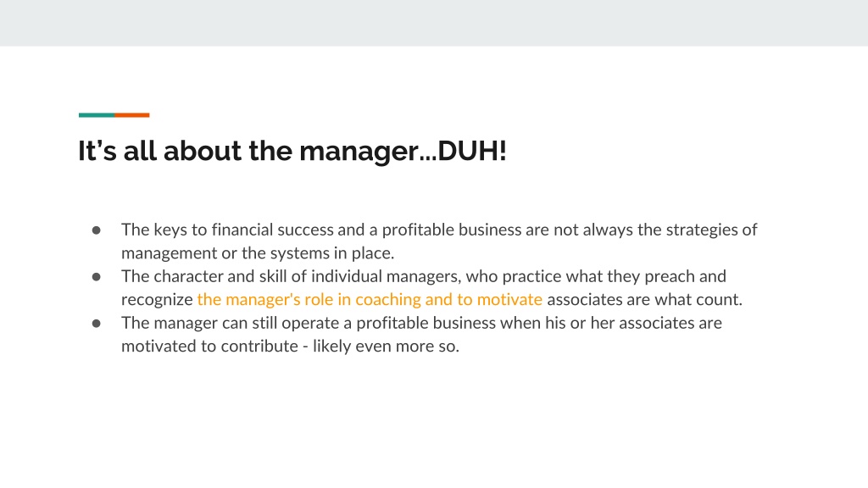The height and width of the screenshot is (488, 868).
Task: Click the line starting "The keys to financial success"
Action: pyautogui.click(x=439, y=230)
